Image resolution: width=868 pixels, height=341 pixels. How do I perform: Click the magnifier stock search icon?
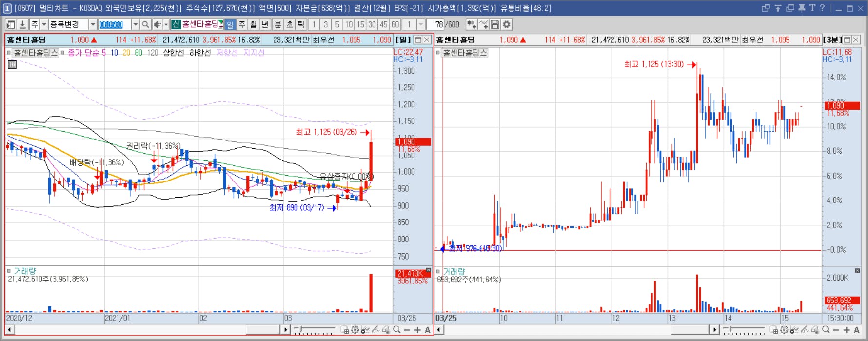(145, 24)
